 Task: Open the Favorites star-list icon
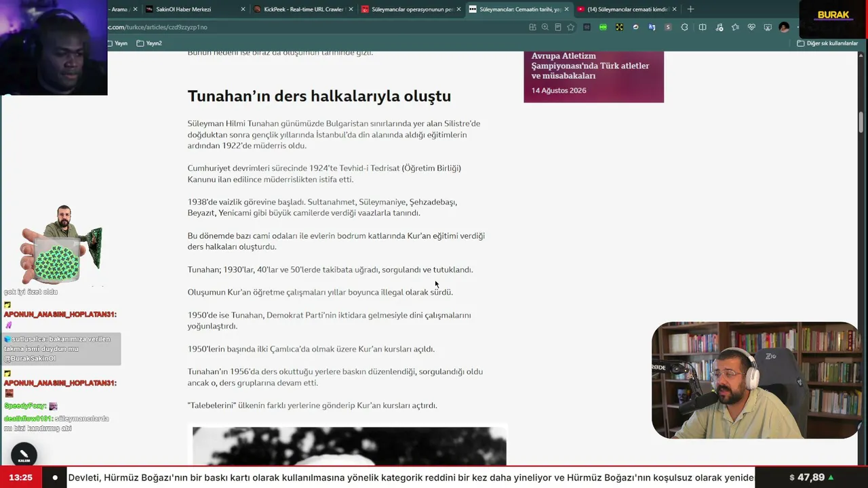click(x=735, y=27)
